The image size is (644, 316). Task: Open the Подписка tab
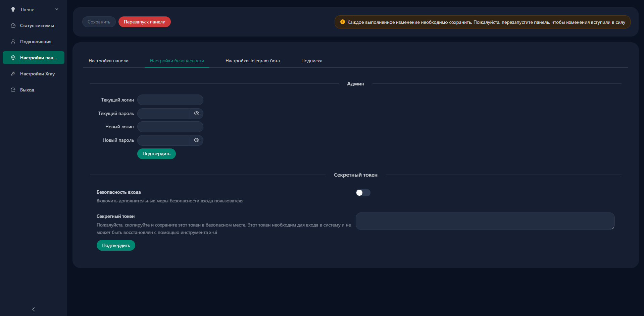pyautogui.click(x=311, y=61)
